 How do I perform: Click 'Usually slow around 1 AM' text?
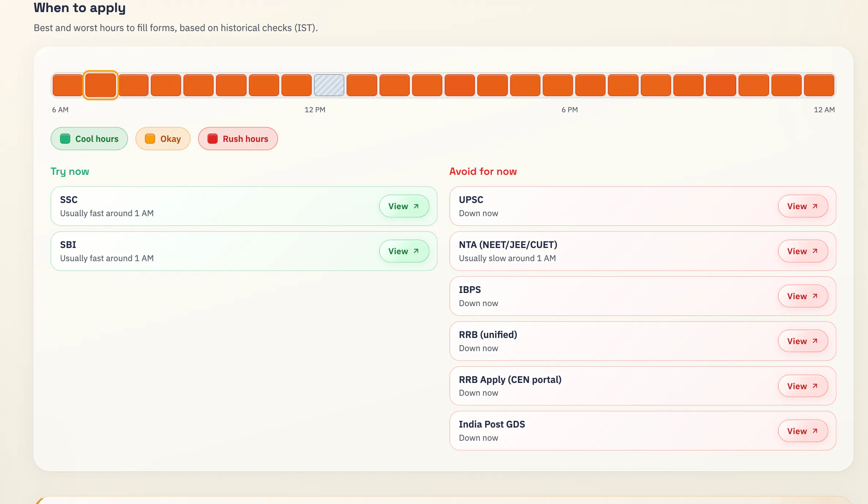[507, 258]
